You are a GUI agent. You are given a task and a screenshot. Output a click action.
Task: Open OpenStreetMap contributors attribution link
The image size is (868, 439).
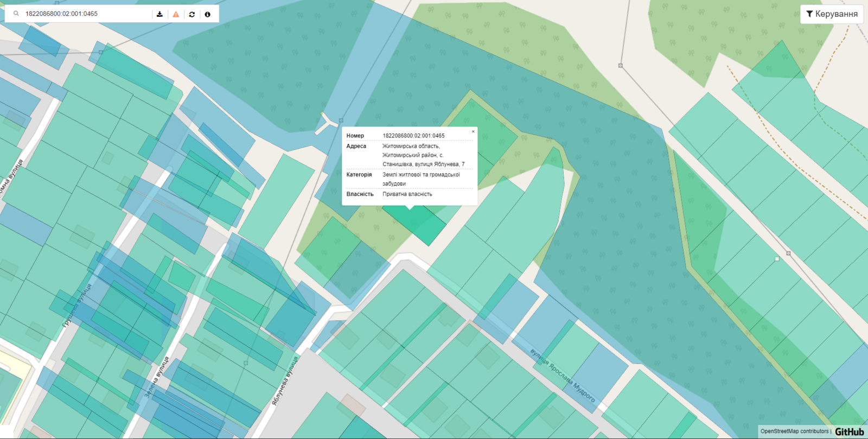pos(794,431)
